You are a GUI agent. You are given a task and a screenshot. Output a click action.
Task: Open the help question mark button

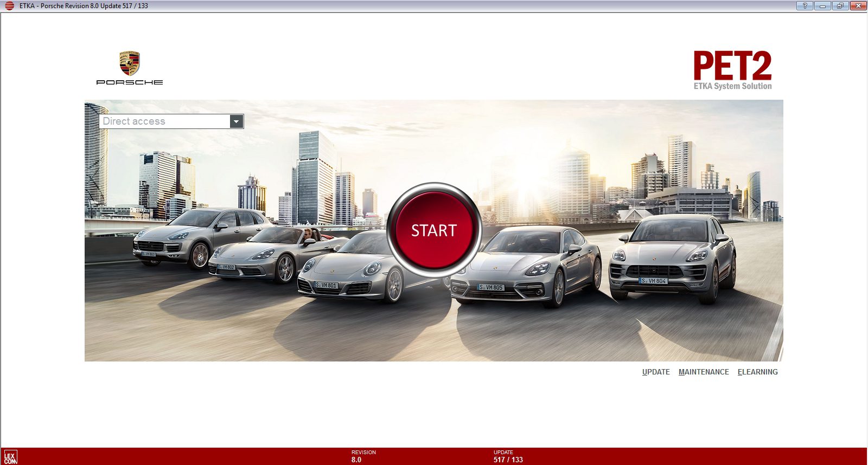click(805, 6)
